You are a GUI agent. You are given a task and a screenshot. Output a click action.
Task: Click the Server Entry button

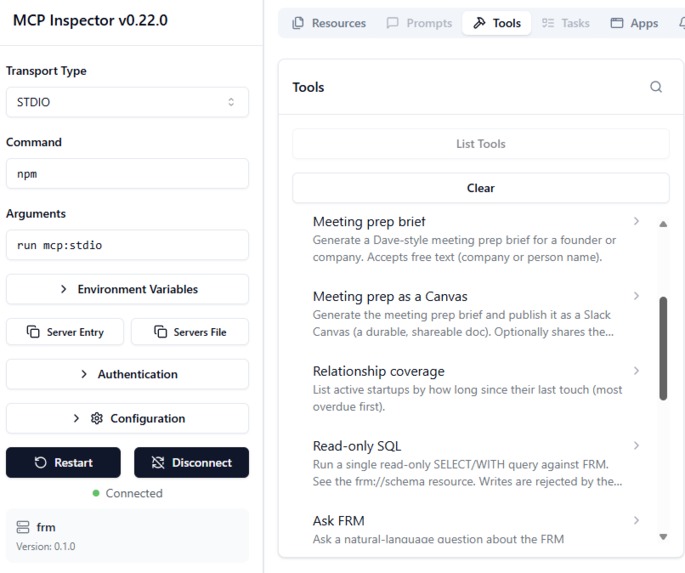coord(65,332)
